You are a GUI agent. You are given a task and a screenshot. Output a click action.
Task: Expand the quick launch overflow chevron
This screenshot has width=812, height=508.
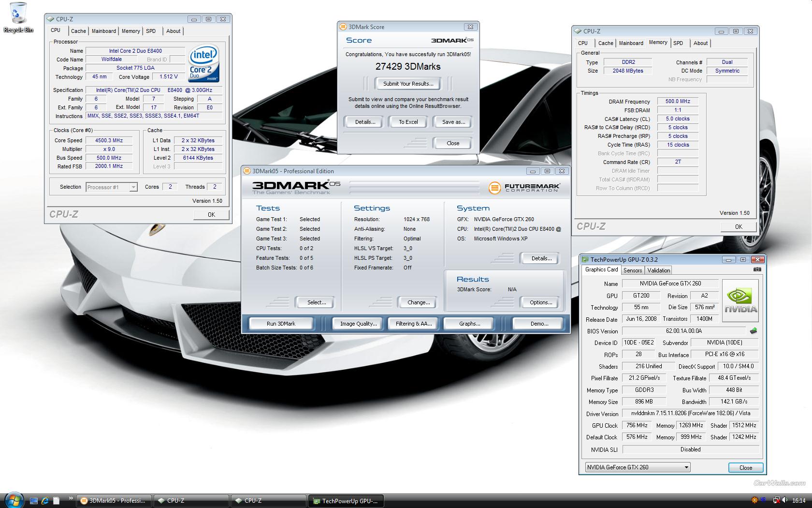pyautogui.click(x=71, y=498)
